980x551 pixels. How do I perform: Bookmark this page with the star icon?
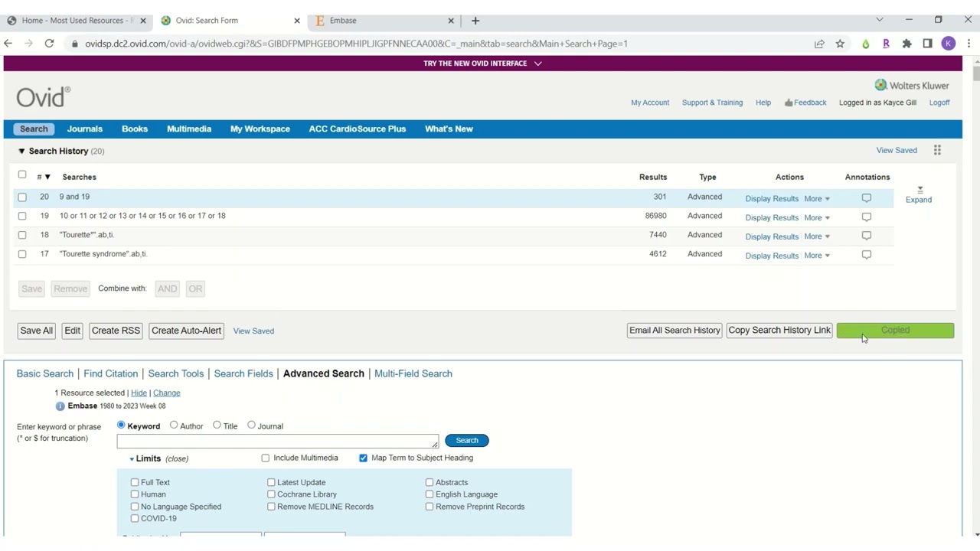tap(840, 44)
